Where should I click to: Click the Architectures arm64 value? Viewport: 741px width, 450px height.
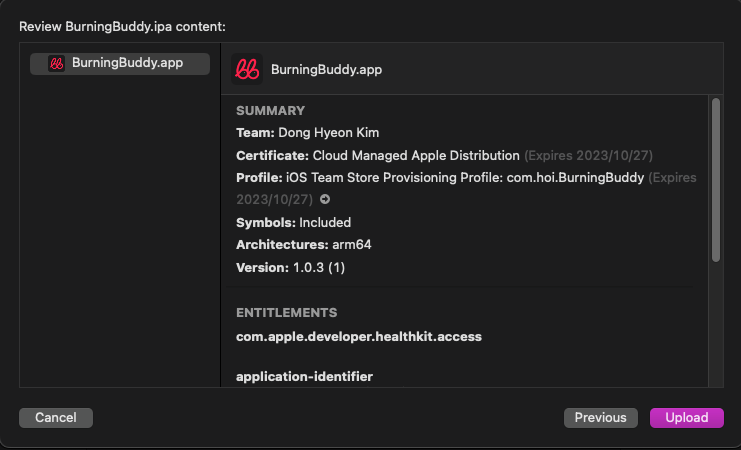click(352, 245)
